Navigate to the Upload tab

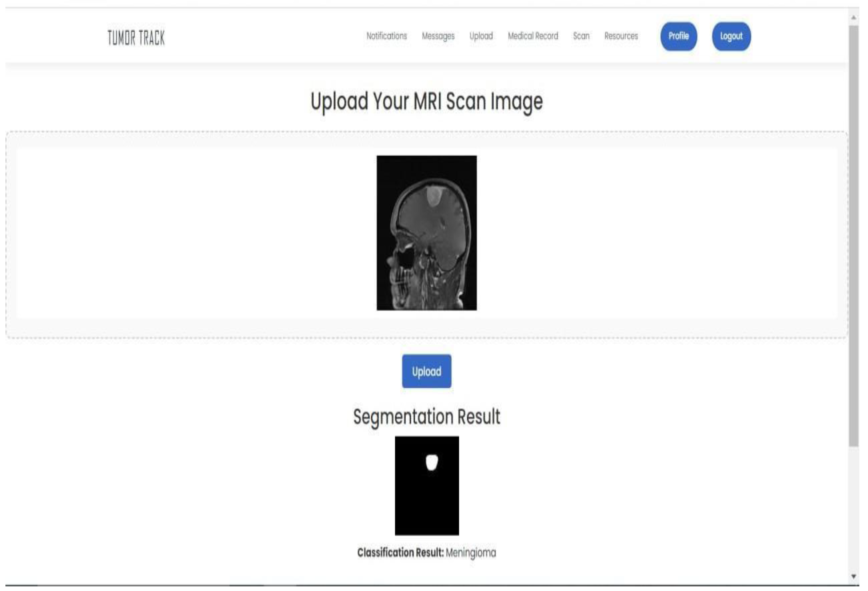(x=481, y=36)
